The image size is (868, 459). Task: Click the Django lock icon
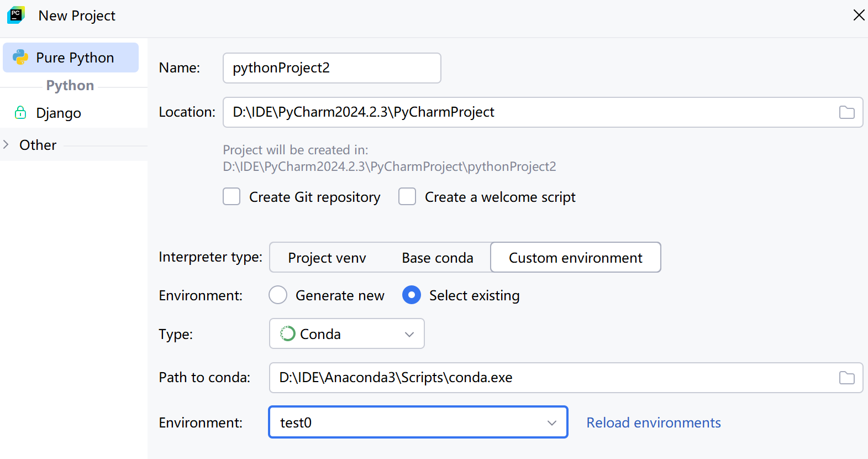(20, 113)
